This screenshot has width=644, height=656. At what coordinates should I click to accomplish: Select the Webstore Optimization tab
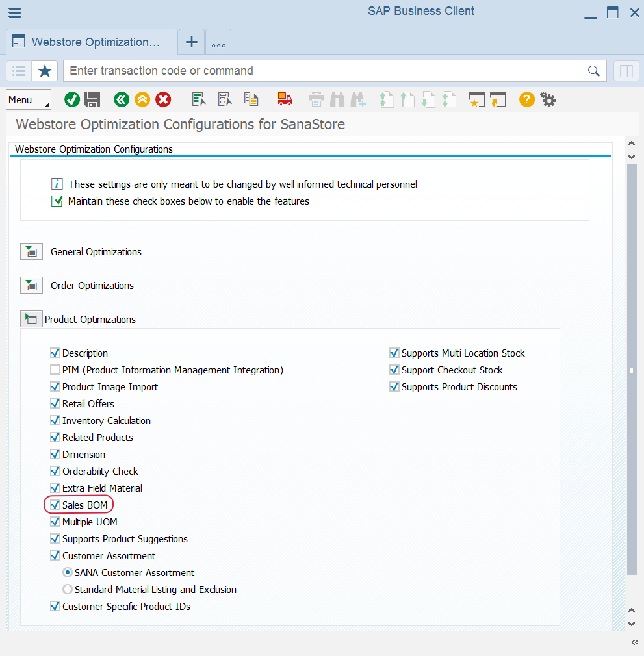[92, 42]
